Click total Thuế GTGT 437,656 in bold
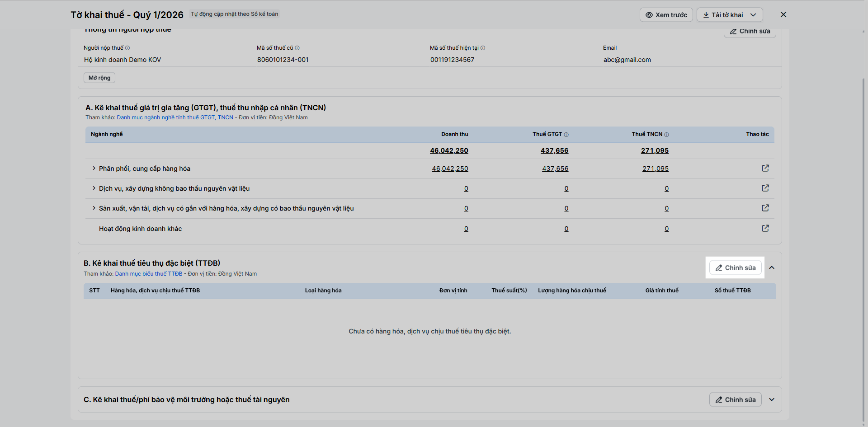The height and width of the screenshot is (427, 868). [x=555, y=150]
